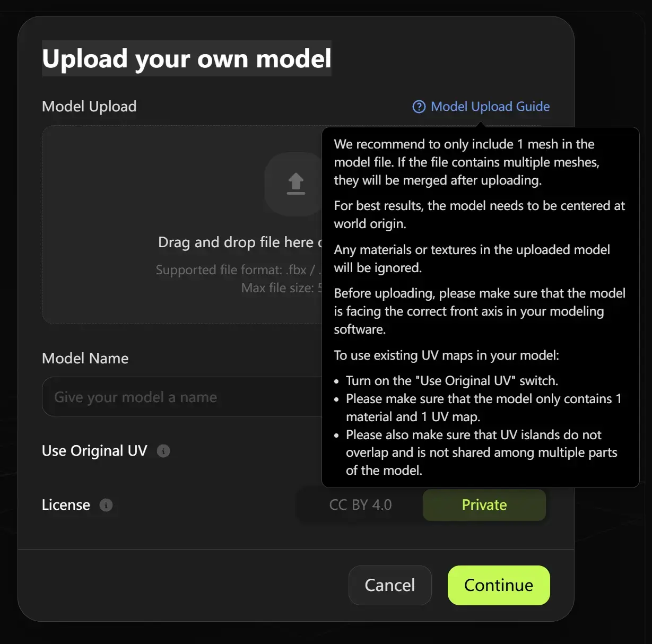The image size is (652, 644).
Task: Click the Model Name label
Action: click(85, 359)
